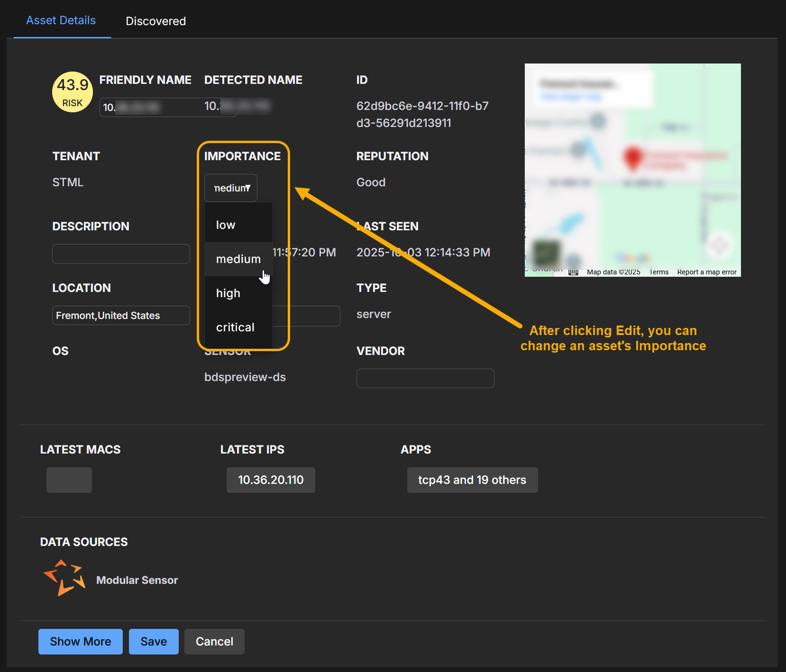The width and height of the screenshot is (786, 672).
Task: Switch to the Discovered tab
Action: click(155, 21)
